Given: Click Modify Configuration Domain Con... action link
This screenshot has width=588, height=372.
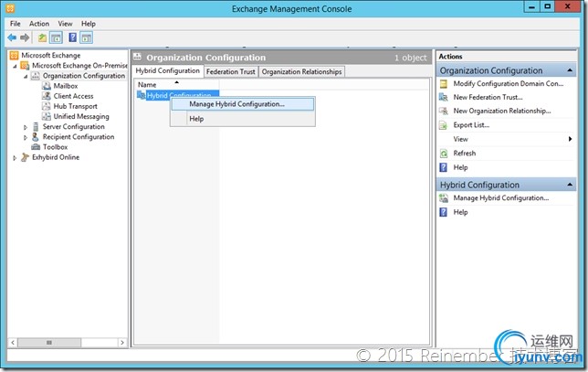Looking at the screenshot, I should pos(509,84).
